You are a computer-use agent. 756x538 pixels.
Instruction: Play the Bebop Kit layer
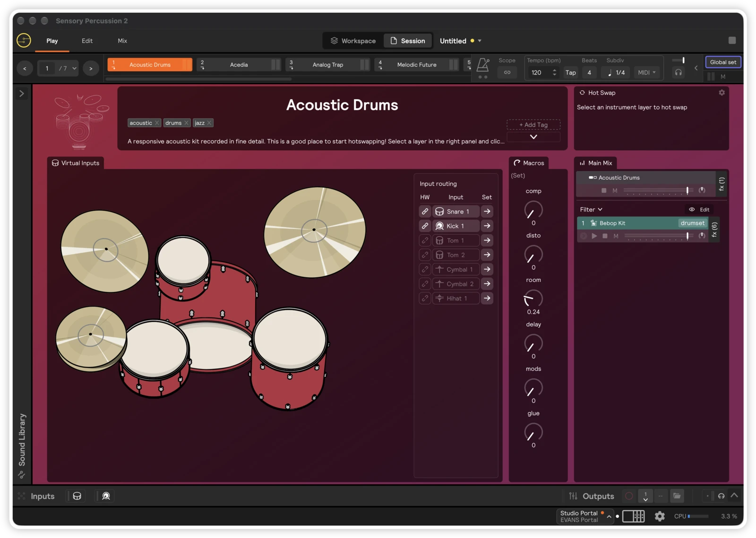pyautogui.click(x=594, y=236)
